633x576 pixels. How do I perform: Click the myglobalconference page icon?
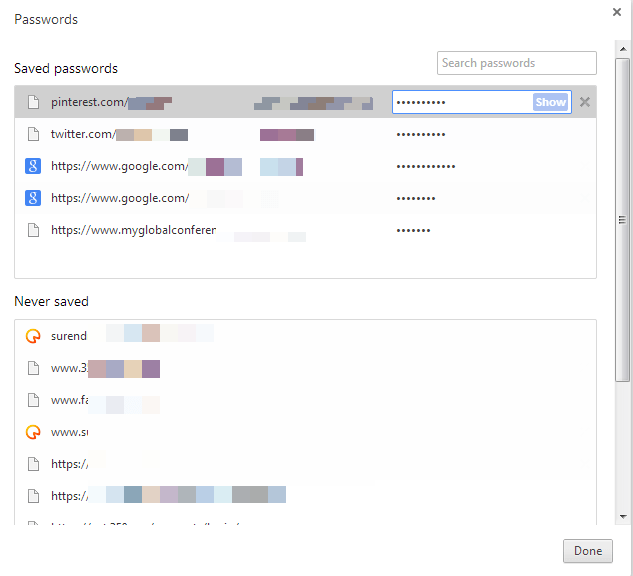pos(33,230)
